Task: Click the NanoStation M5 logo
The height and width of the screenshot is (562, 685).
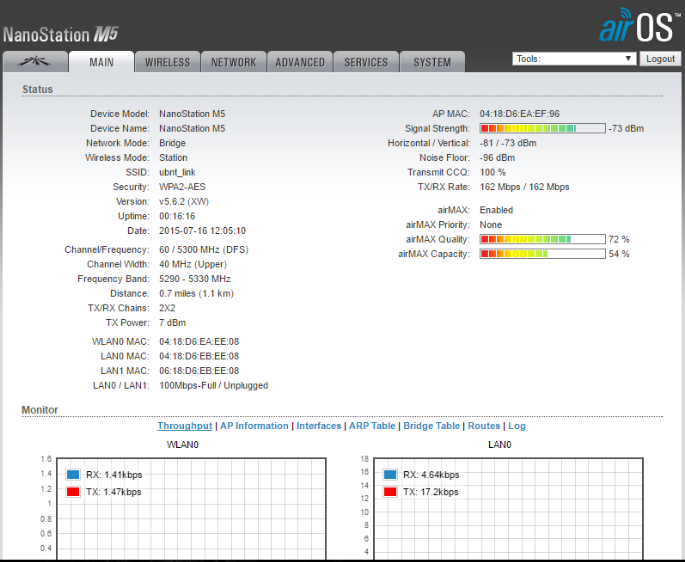Action: tap(61, 35)
